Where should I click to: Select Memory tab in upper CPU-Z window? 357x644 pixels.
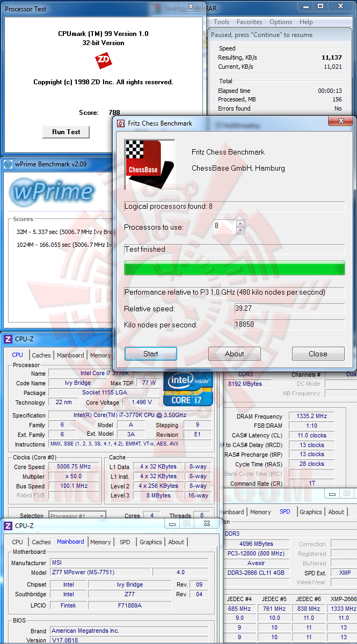pos(100,355)
